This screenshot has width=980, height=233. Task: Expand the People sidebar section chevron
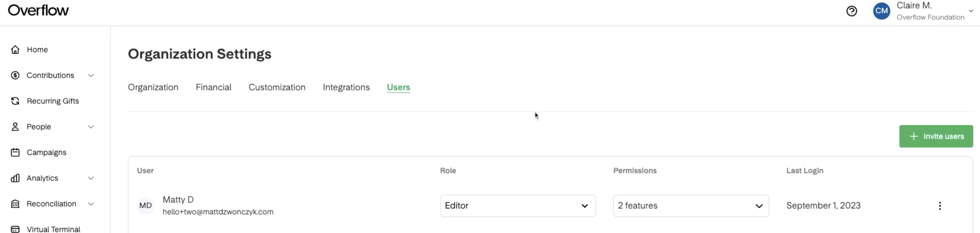pos(91,127)
